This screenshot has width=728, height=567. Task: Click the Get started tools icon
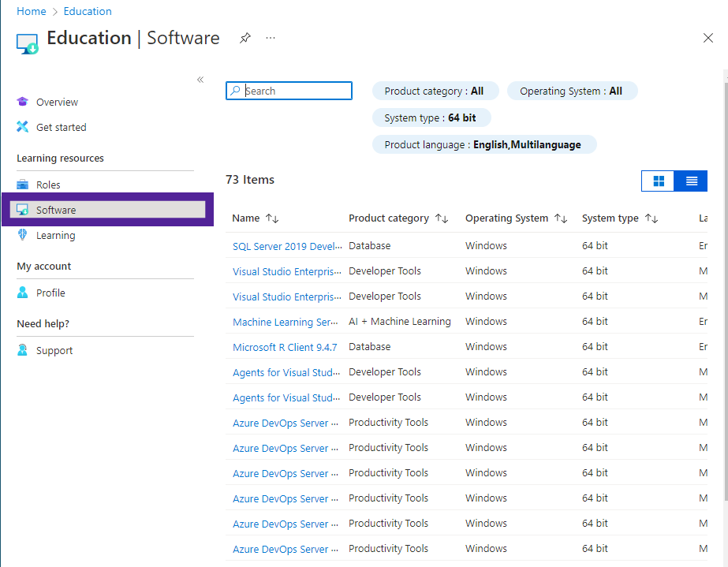(22, 127)
